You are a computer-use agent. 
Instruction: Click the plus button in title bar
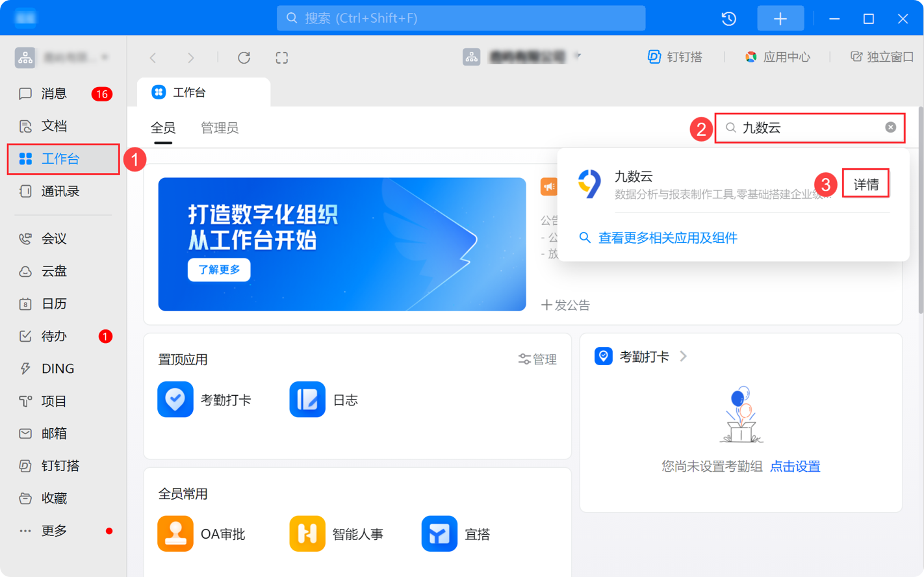[x=780, y=18]
